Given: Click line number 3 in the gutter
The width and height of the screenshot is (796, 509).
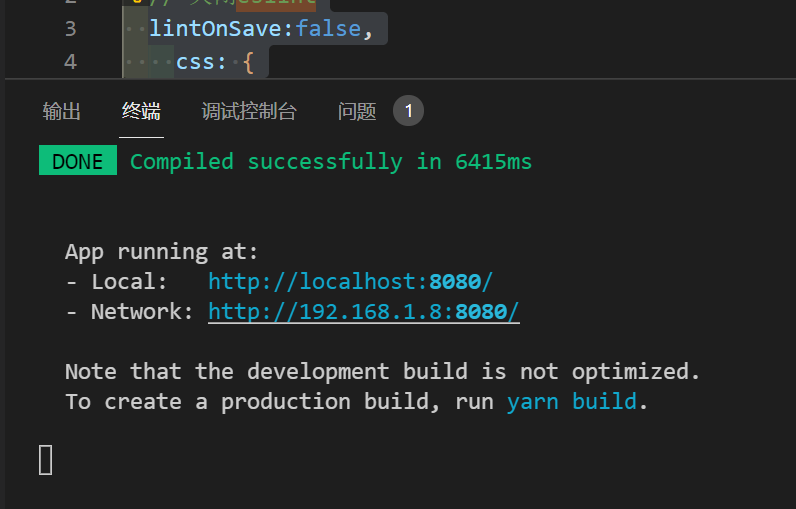Looking at the screenshot, I should tap(70, 28).
